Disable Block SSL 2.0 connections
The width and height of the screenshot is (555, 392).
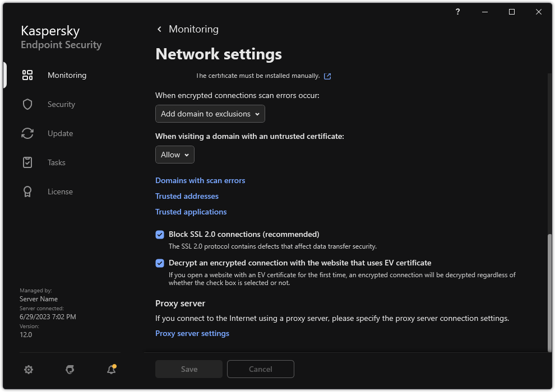(160, 234)
